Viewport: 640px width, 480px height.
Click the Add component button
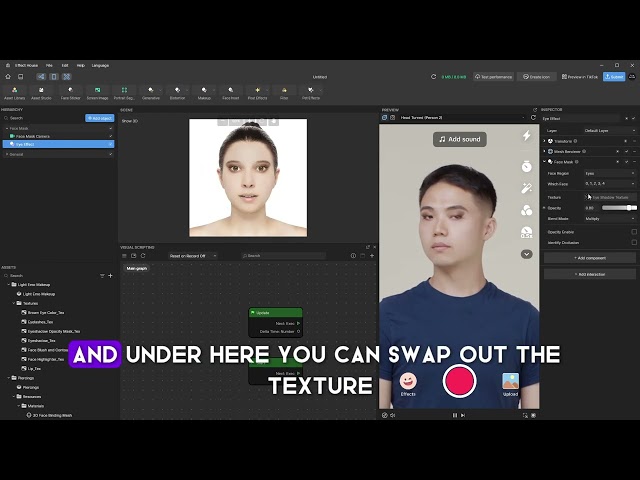(x=590, y=258)
